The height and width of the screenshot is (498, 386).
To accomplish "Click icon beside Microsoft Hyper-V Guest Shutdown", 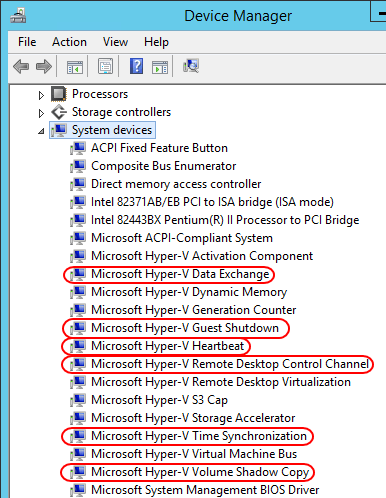I will pyautogui.click(x=78, y=328).
